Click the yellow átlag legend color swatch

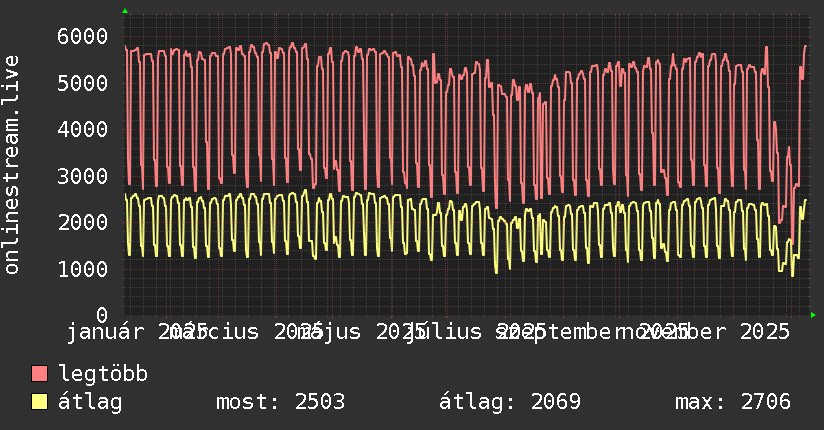click(x=39, y=402)
